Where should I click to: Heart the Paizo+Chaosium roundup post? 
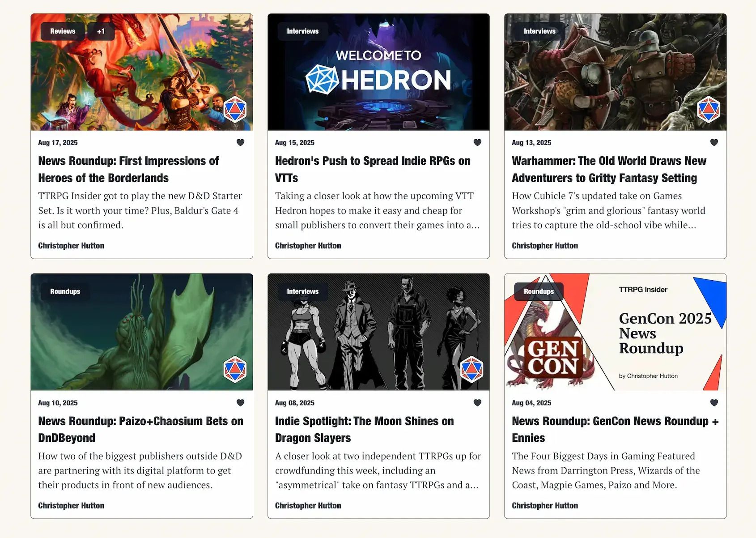(240, 402)
